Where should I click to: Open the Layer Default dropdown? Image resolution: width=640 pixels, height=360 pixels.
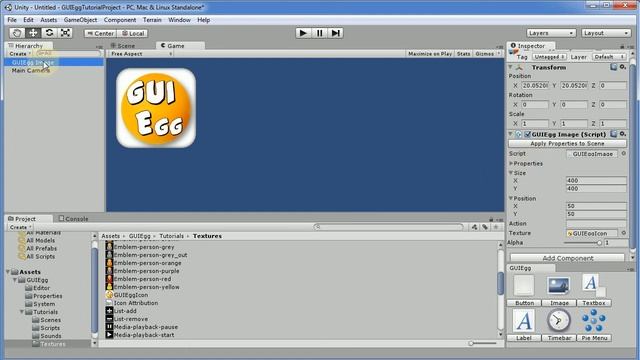tap(609, 57)
